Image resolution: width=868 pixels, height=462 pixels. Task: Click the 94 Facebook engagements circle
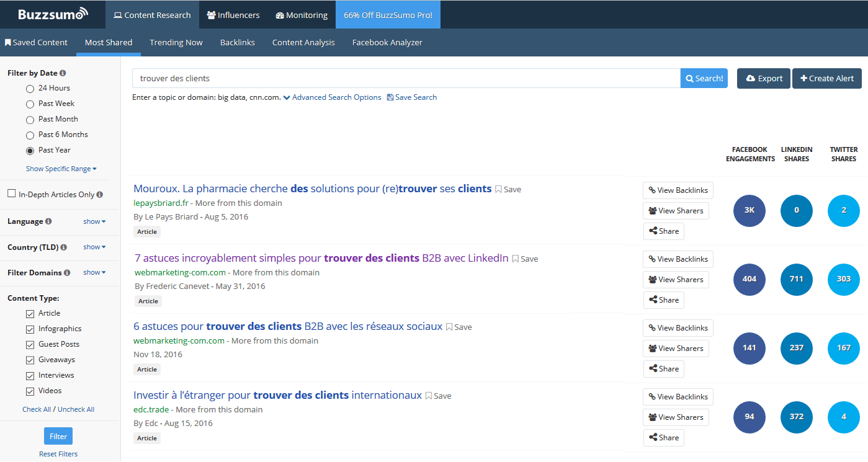(749, 417)
